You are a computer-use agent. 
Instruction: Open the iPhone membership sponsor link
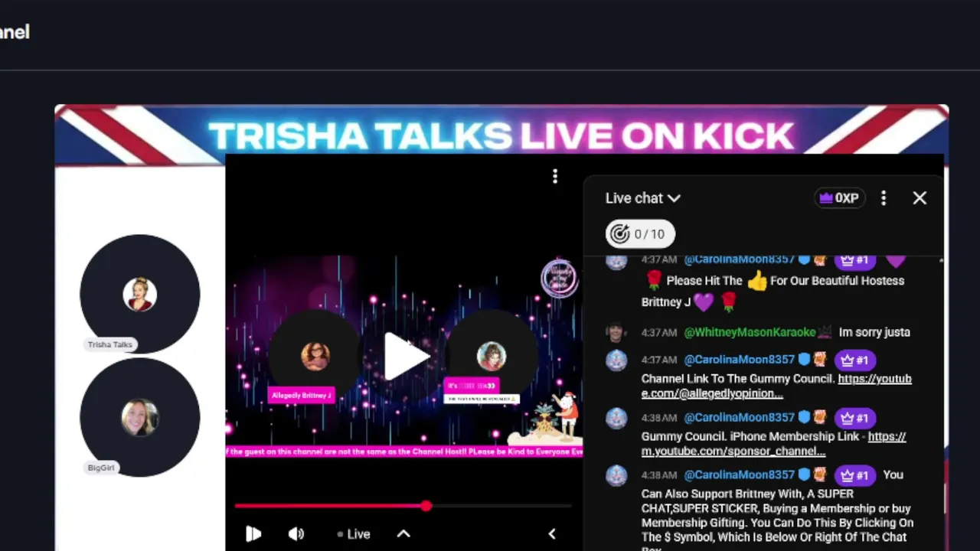pos(773,444)
